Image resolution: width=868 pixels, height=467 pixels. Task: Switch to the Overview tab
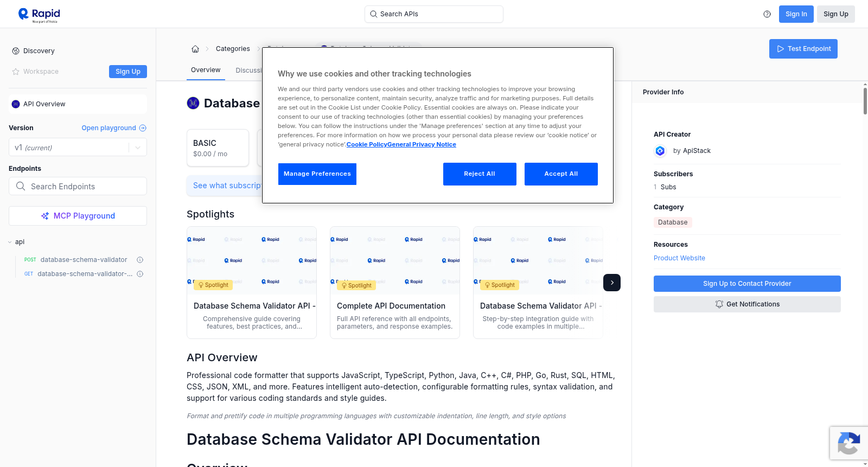click(206, 70)
